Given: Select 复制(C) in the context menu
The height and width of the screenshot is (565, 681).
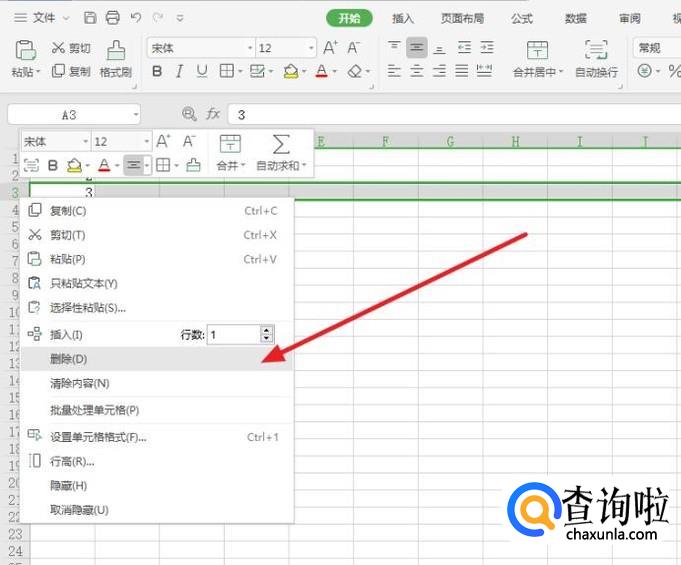Looking at the screenshot, I should point(157,211).
